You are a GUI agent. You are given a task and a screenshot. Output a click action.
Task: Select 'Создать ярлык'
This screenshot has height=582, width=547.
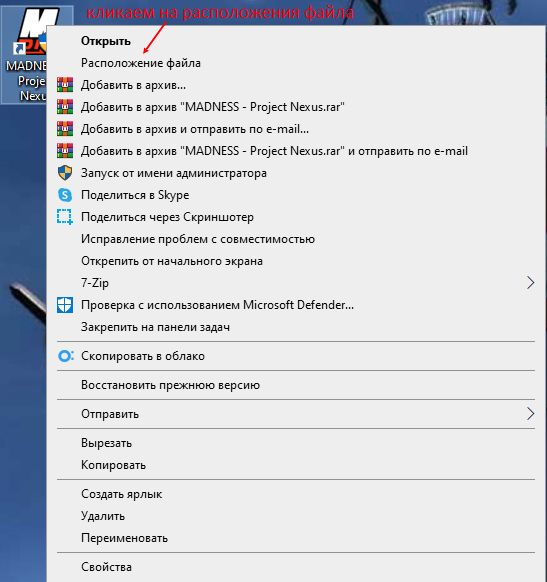click(x=296, y=494)
